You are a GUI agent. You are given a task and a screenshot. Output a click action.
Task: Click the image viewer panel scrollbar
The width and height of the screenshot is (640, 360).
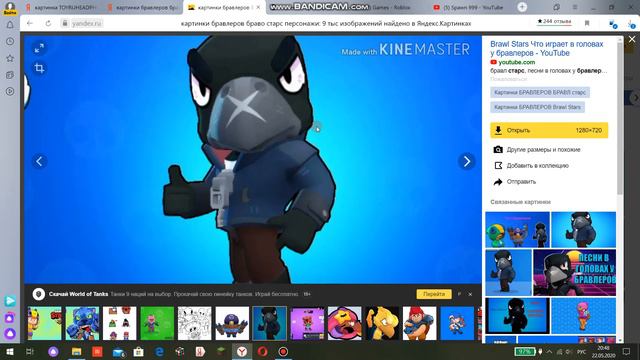click(x=620, y=118)
